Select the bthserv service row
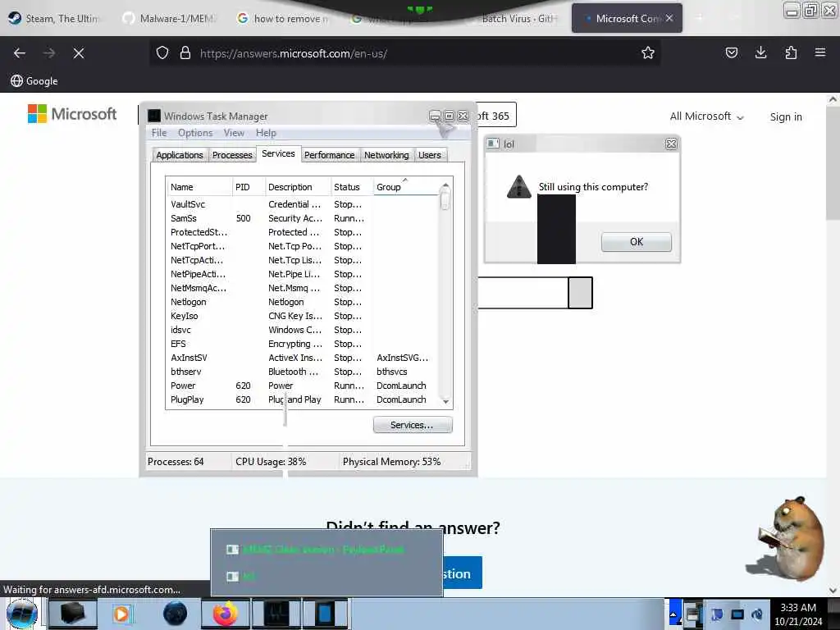The height and width of the screenshot is (630, 840). [302, 372]
